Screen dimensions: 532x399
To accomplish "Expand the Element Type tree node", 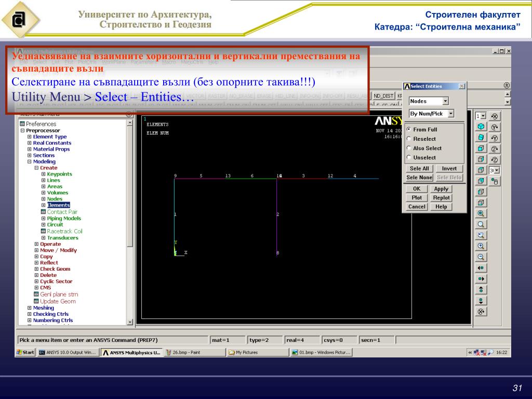I will 30,137.
